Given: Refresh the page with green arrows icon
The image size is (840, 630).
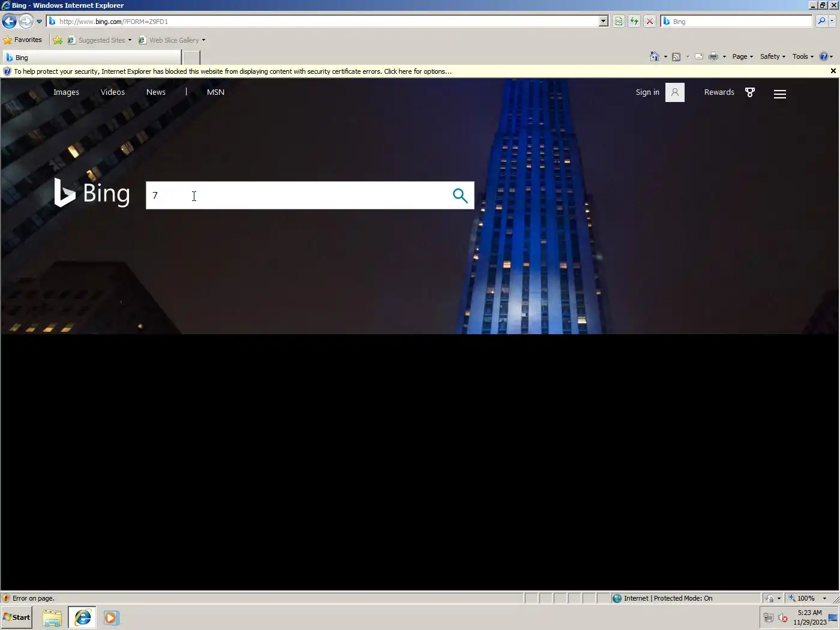Looking at the screenshot, I should click(634, 22).
